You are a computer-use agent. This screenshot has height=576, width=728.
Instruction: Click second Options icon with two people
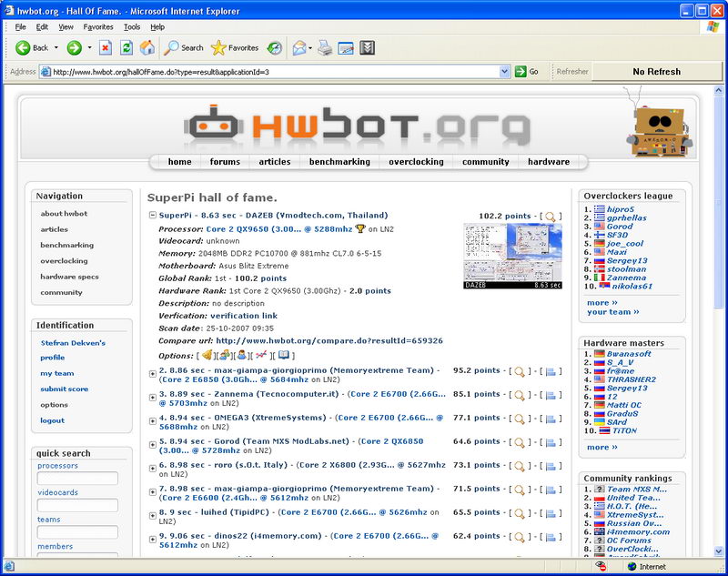pos(225,355)
